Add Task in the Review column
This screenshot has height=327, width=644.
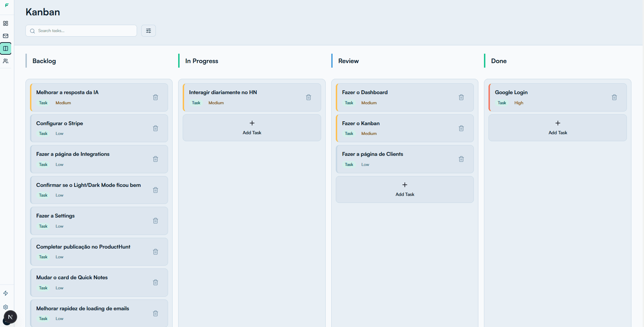[405, 189]
